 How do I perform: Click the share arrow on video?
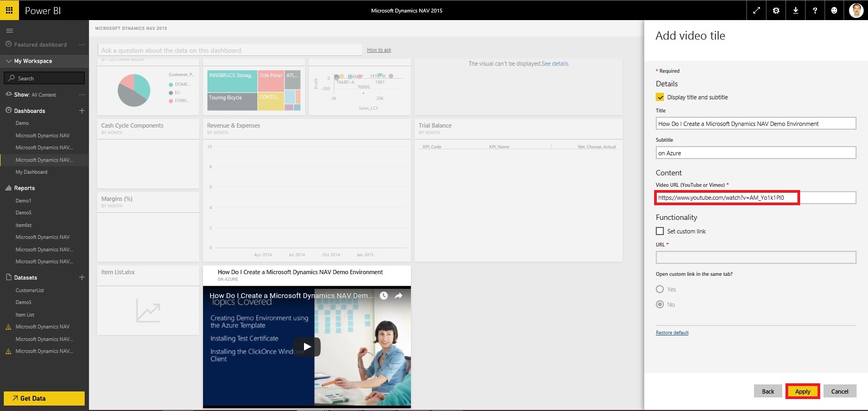pyautogui.click(x=398, y=296)
